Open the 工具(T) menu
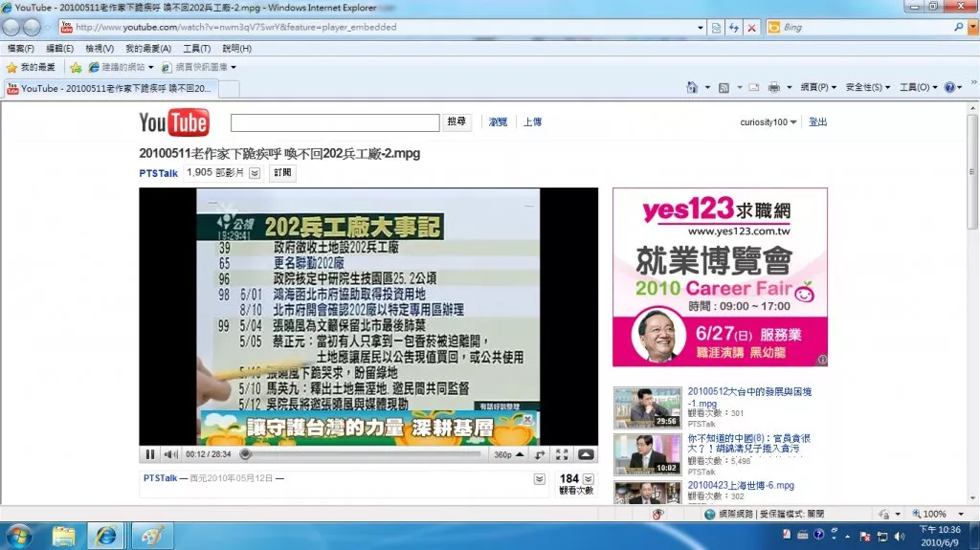Viewport: 980px width, 550px height. point(196,48)
